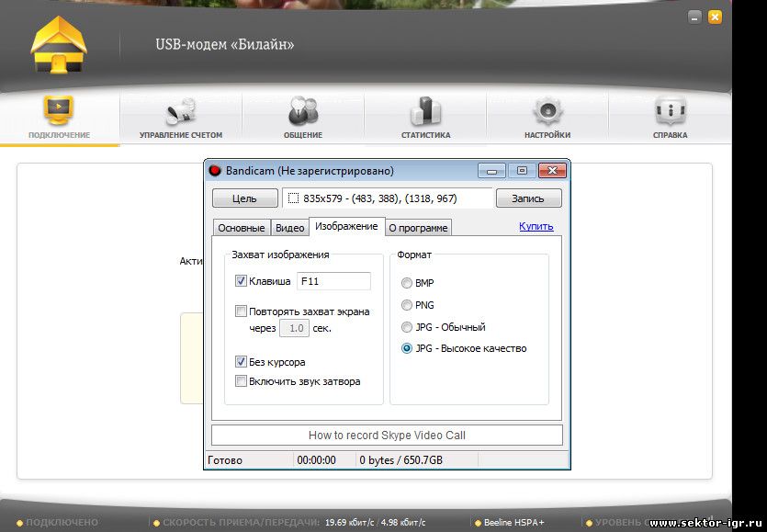Minimize the Bandicam window
This screenshot has height=532, width=767.
click(x=491, y=171)
